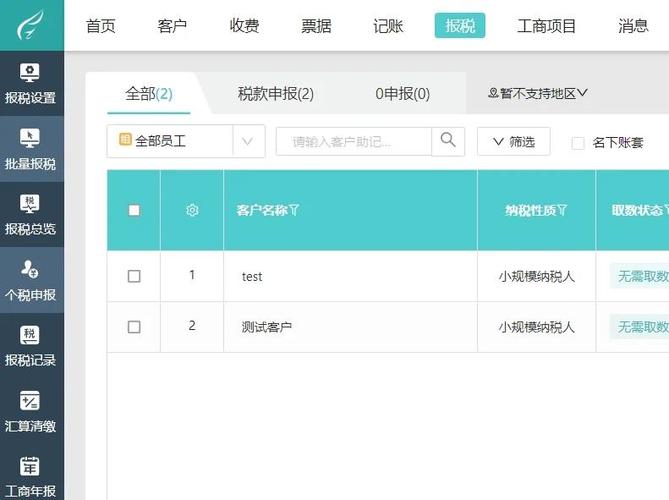Click the search magnifier icon
This screenshot has width=669, height=500.
tap(448, 141)
